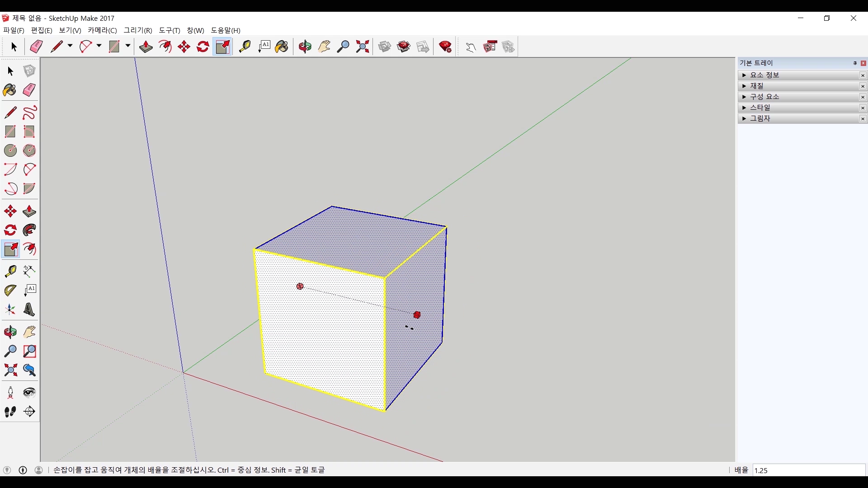
Task: Select the Orbit tool in top toolbar
Action: tap(305, 47)
